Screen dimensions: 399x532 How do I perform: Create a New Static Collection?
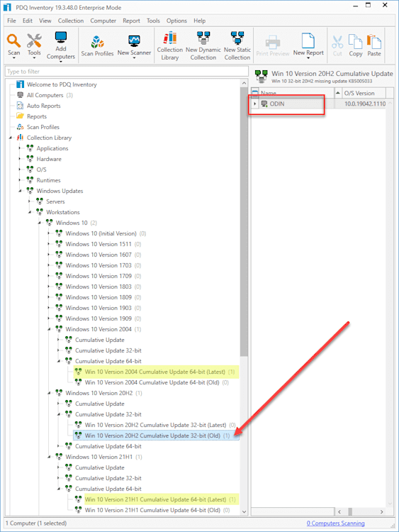pyautogui.click(x=237, y=45)
